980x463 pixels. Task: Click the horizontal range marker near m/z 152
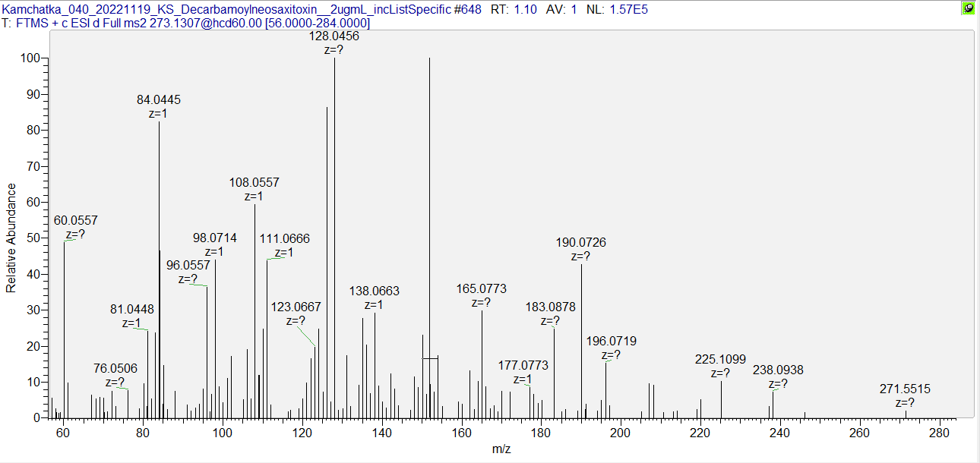tap(430, 358)
